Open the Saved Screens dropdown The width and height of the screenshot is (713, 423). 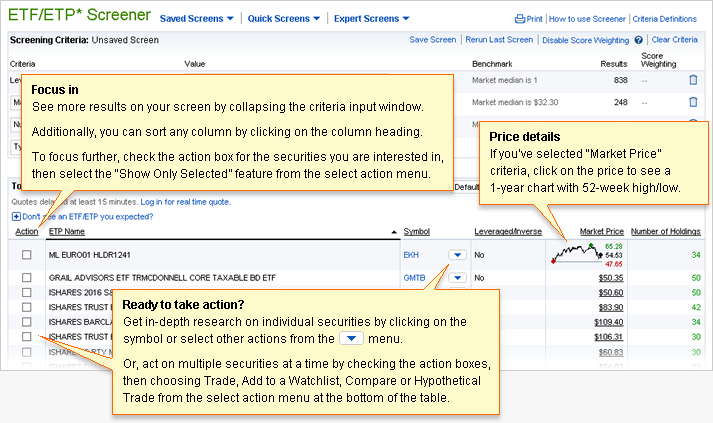(196, 19)
